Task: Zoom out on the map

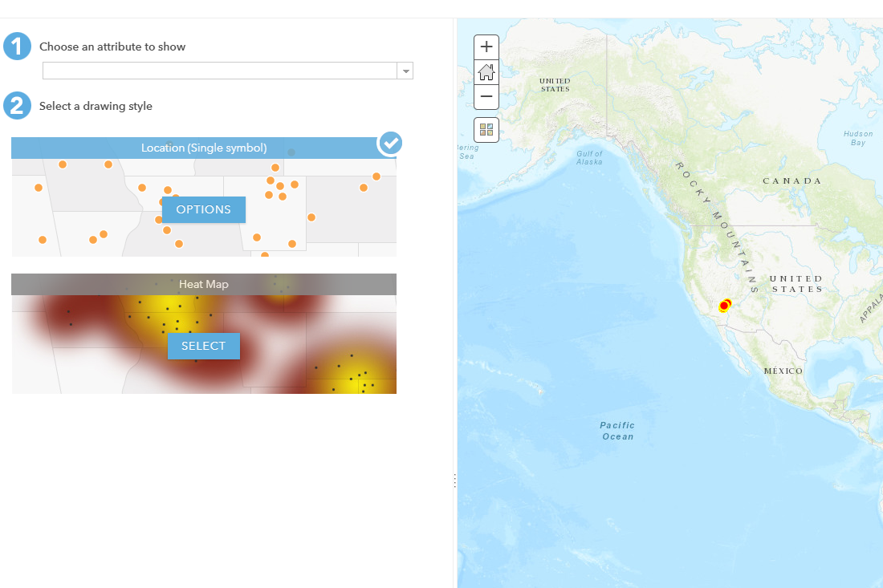Action: tap(486, 97)
